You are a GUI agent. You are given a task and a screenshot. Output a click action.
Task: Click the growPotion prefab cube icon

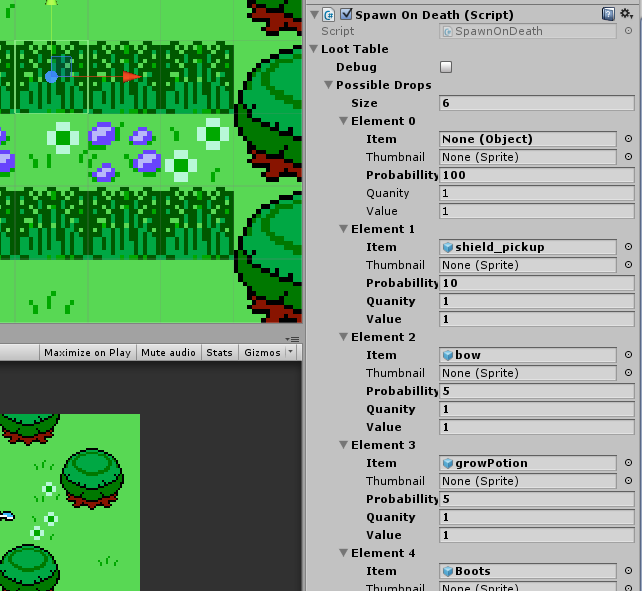tap(448, 463)
